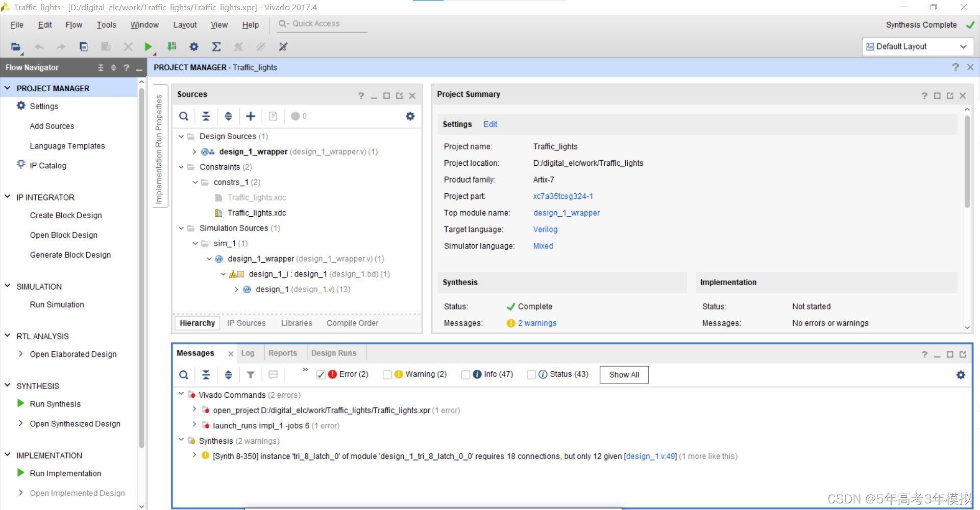Uncheck the Error (2) filter checkbox
Image resolution: width=980 pixels, height=510 pixels.
click(x=321, y=374)
